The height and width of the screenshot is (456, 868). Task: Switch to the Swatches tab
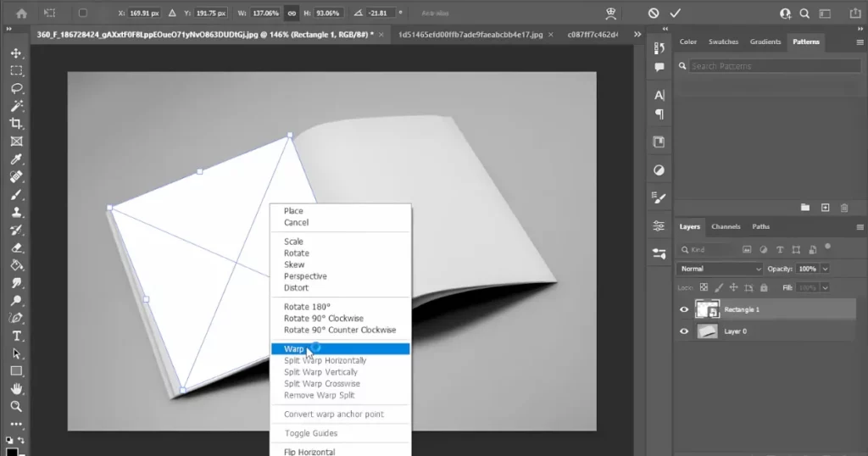click(723, 42)
